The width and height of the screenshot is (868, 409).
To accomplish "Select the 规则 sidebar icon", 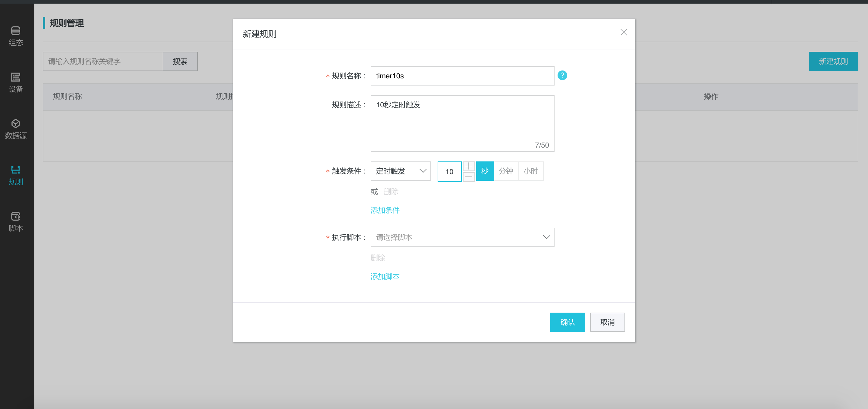I will [15, 175].
